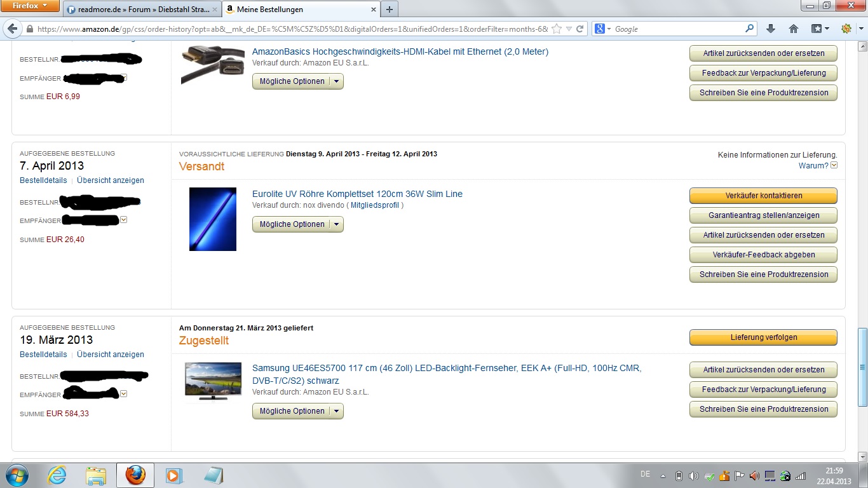Click the Lieferung verfolgen button

763,337
